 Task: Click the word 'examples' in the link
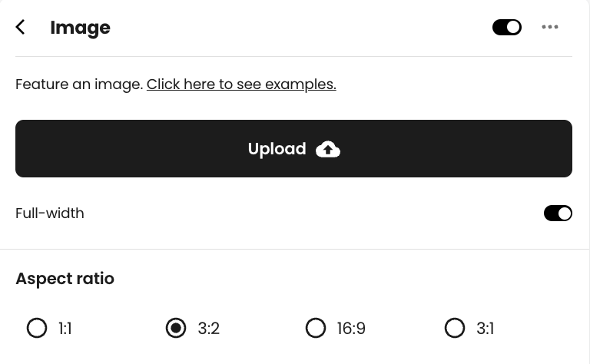tap(300, 84)
